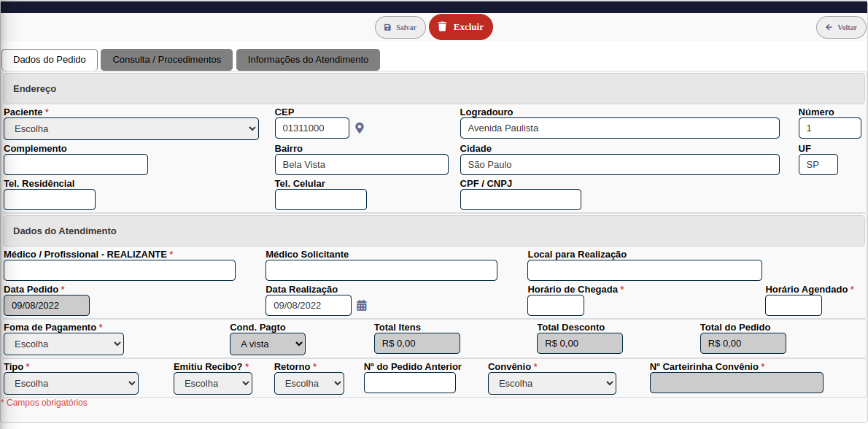
Task: Open the Convênio dropdown
Action: (x=552, y=383)
